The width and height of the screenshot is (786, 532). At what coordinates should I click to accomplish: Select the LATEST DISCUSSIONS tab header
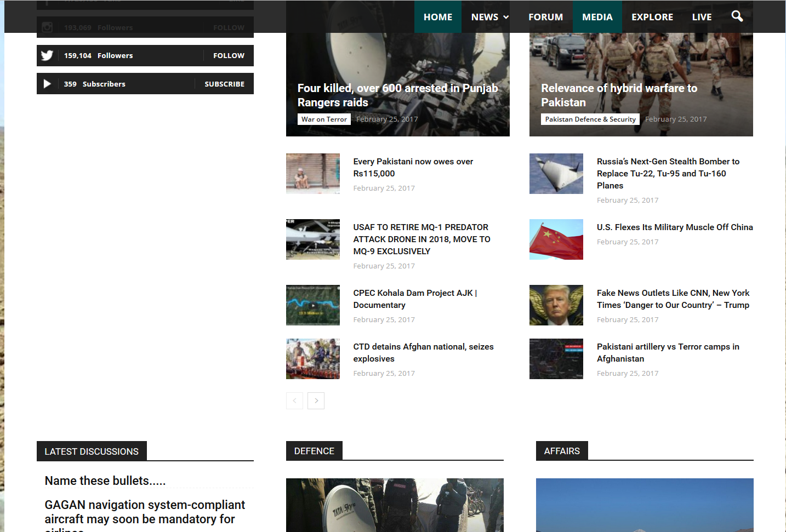92,451
